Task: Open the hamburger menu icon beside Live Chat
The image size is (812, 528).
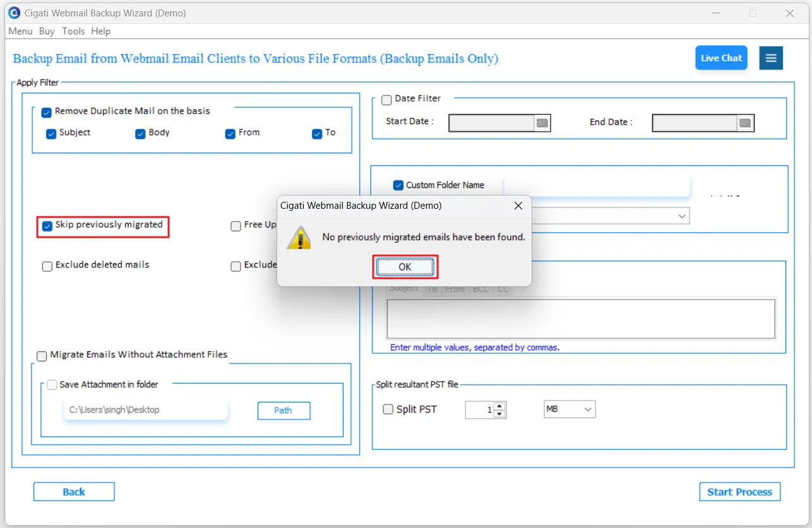Action: pos(771,58)
